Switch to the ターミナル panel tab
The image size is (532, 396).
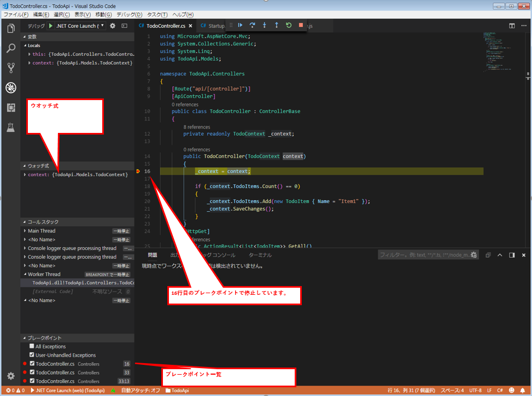[260, 255]
